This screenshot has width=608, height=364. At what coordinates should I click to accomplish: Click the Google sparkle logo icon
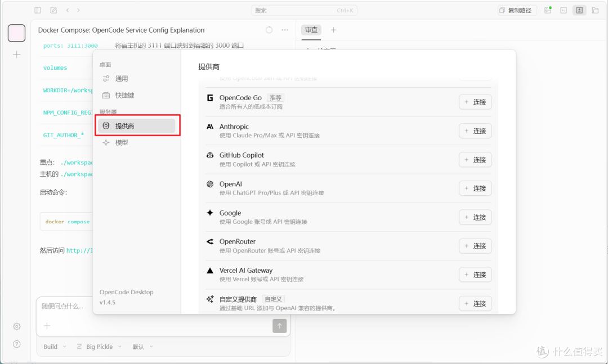[210, 213]
